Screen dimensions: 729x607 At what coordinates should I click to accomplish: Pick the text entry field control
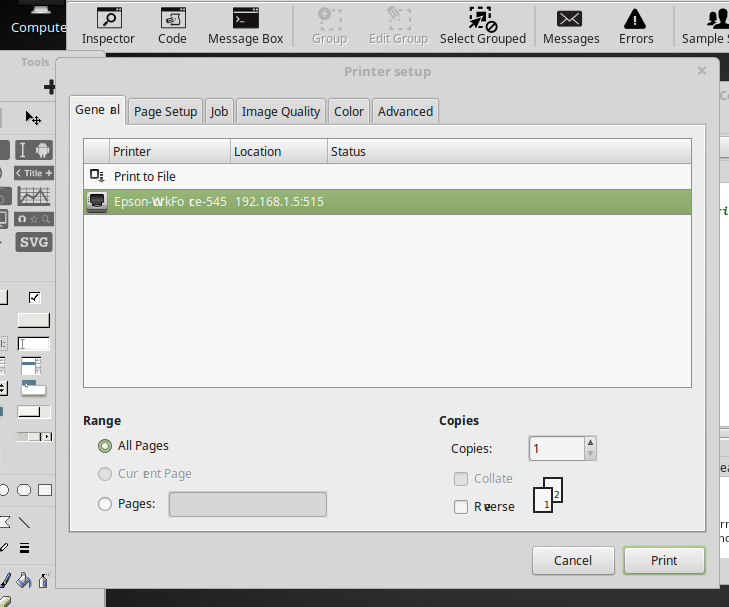click(x=33, y=344)
